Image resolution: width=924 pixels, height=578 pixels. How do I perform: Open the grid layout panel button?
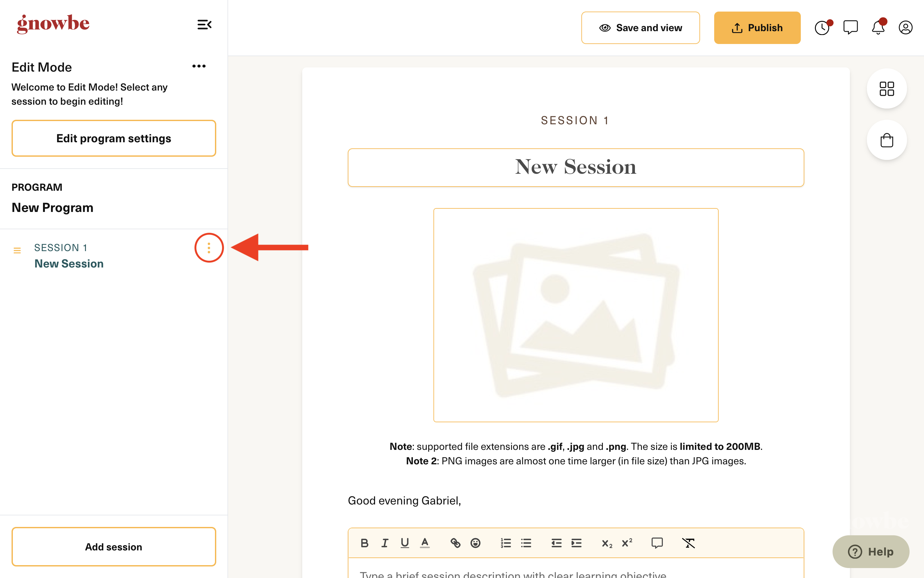pos(886,89)
